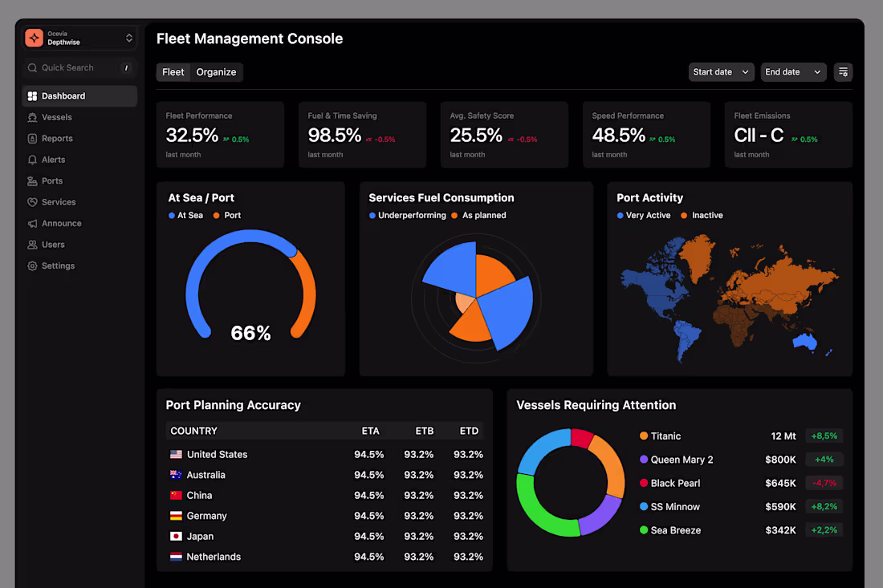Click the filter list icon button
The image size is (883, 588).
click(843, 72)
